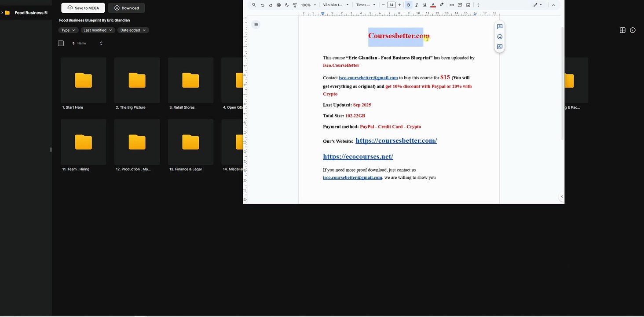Click the suggest edits icon in side bubble
The width and height of the screenshot is (644, 317).
(500, 47)
